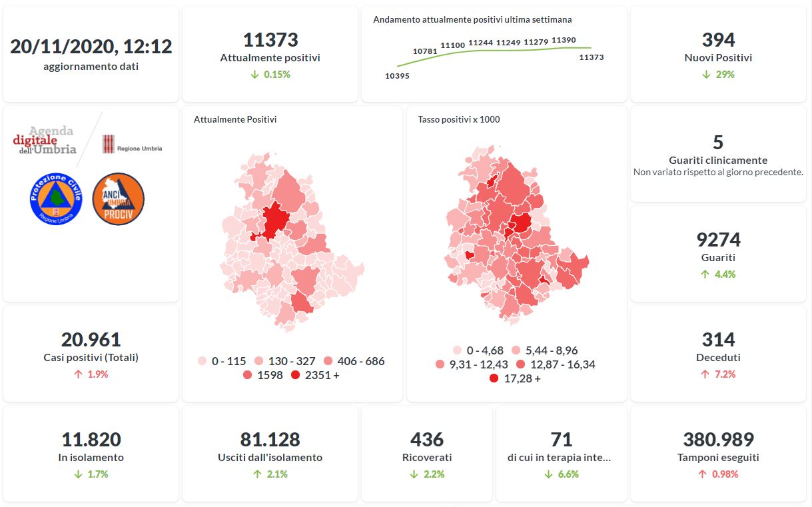Click the darkest red region on Attualmente Positivi map

click(x=274, y=221)
